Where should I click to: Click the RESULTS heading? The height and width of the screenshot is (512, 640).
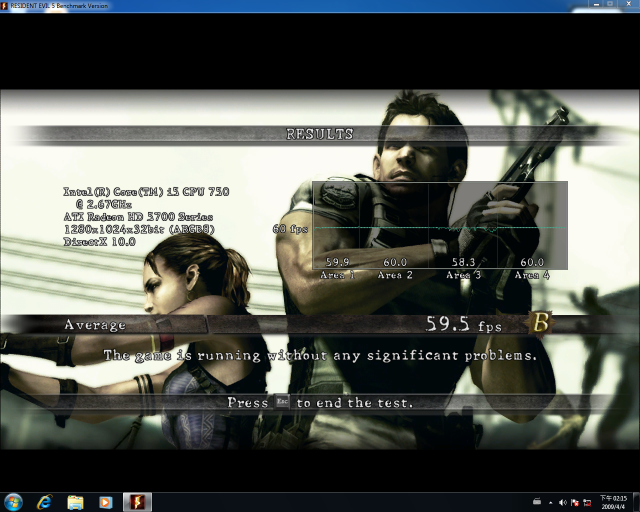[x=319, y=134]
